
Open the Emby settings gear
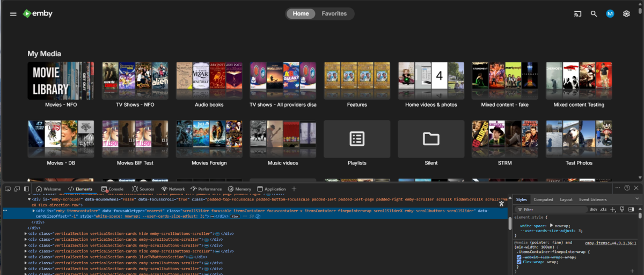(x=626, y=14)
